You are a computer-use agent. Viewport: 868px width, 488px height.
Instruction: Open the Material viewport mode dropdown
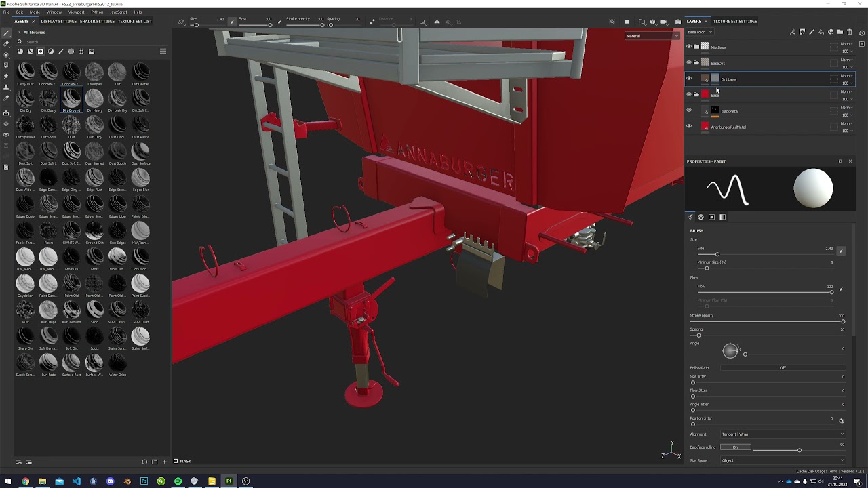(652, 36)
